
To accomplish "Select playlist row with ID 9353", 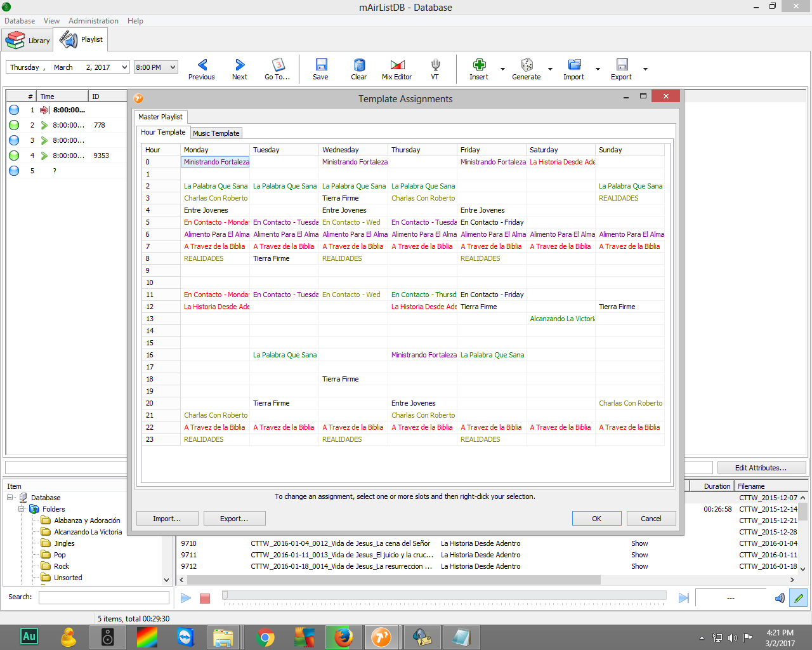I will [x=67, y=156].
